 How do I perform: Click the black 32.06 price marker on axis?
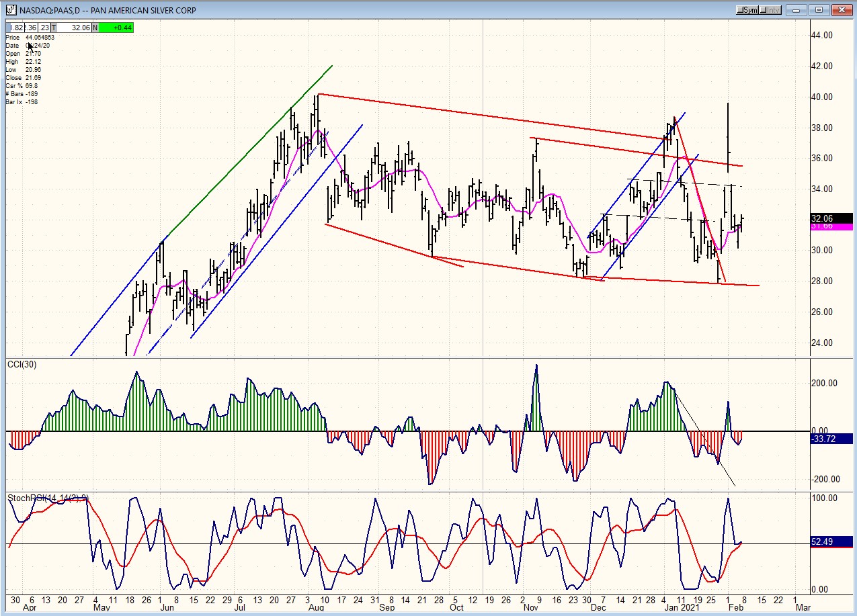tap(831, 218)
